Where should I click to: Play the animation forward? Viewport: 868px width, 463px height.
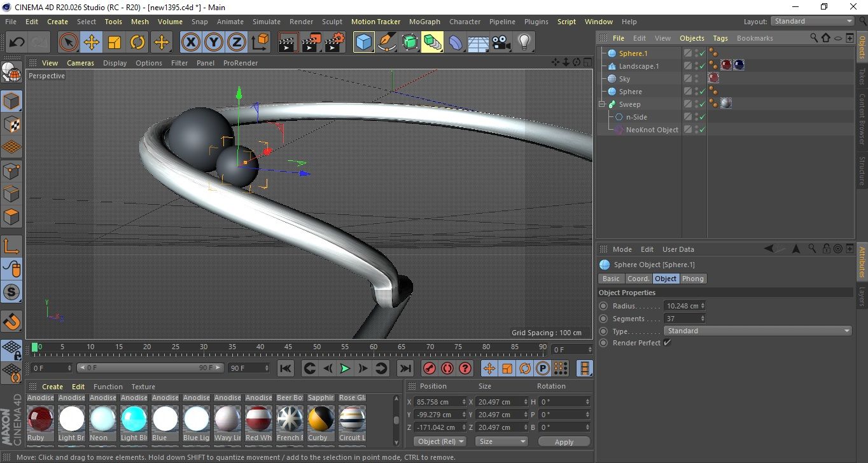tap(344, 368)
